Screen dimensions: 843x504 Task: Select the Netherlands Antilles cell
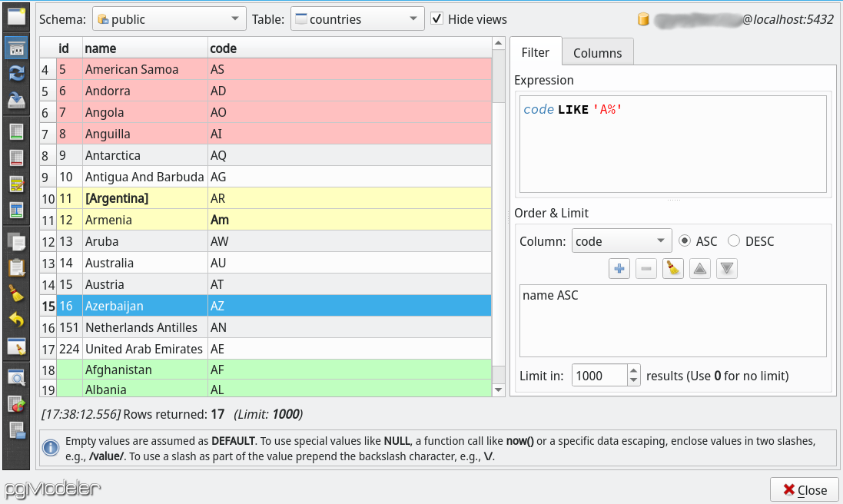coord(145,327)
